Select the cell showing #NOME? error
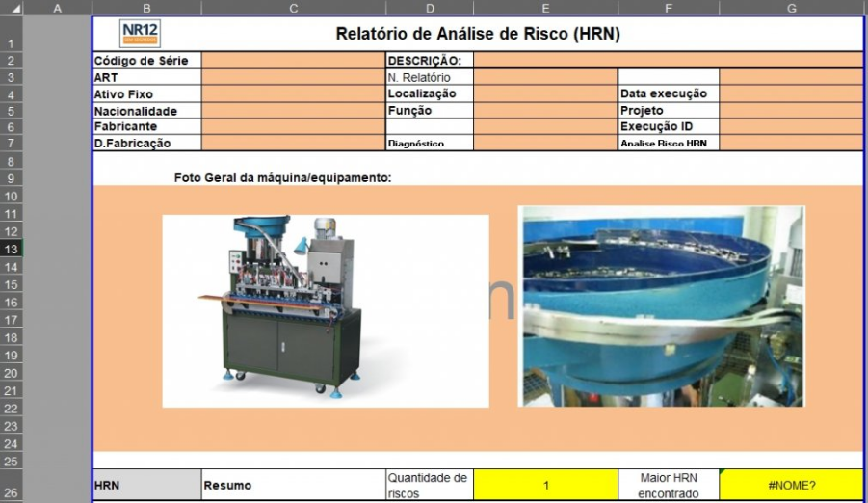Viewport: 868px width, 503px height. [x=790, y=485]
